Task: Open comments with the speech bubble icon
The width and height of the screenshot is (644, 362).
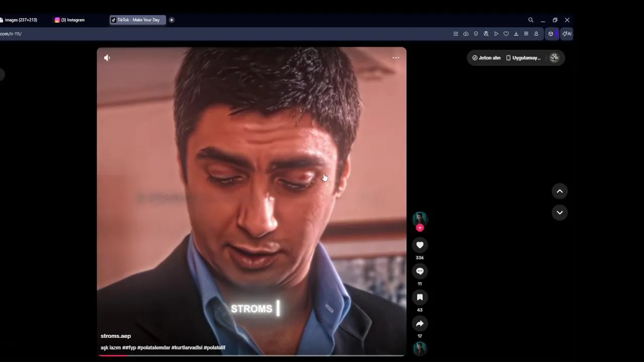Action: [420, 271]
